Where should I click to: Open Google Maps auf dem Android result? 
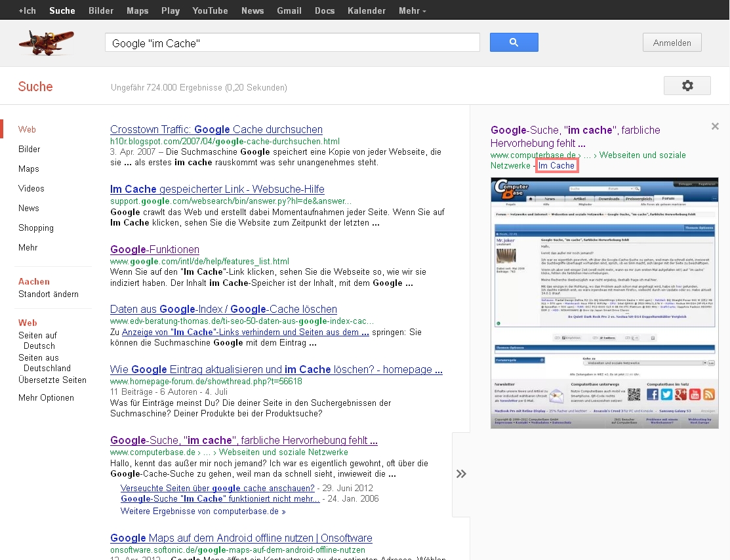[241, 538]
